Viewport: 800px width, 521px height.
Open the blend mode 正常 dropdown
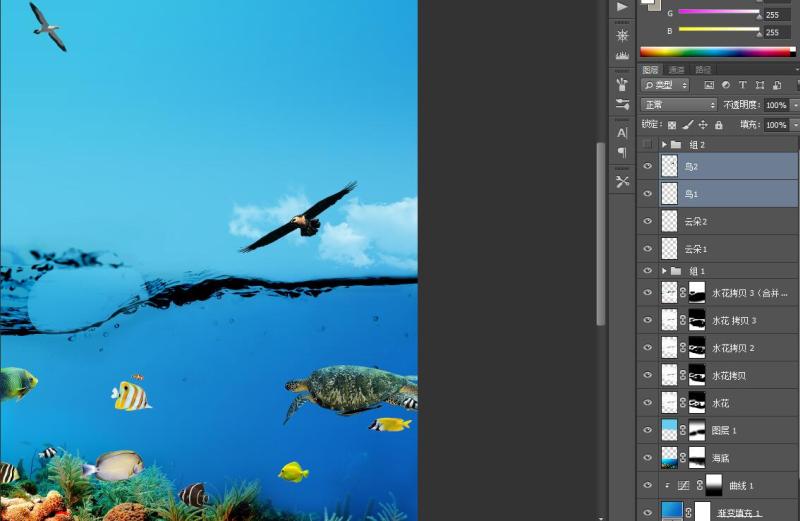pyautogui.click(x=679, y=105)
